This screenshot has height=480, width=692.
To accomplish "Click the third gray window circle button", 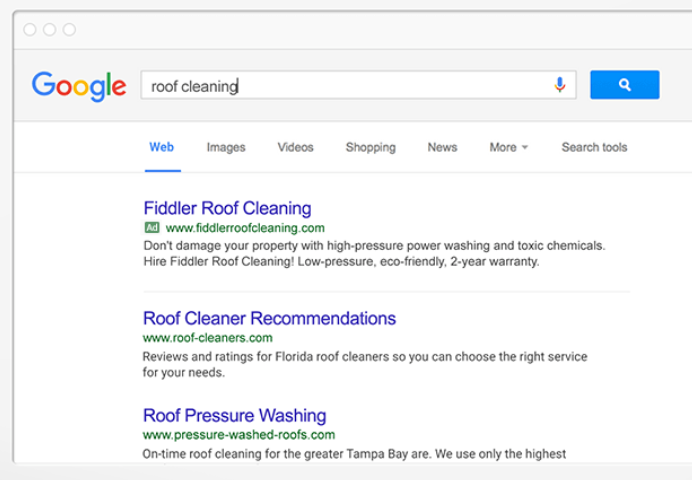I will (69, 30).
